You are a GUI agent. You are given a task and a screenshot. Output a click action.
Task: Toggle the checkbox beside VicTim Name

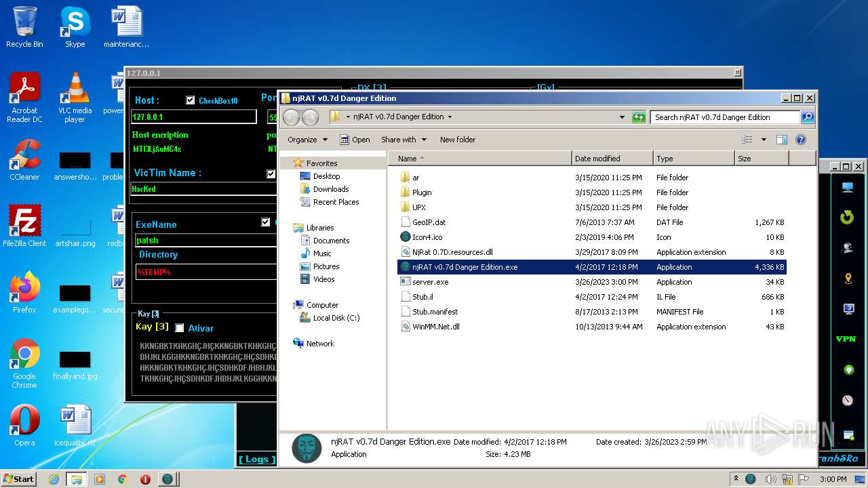[271, 174]
